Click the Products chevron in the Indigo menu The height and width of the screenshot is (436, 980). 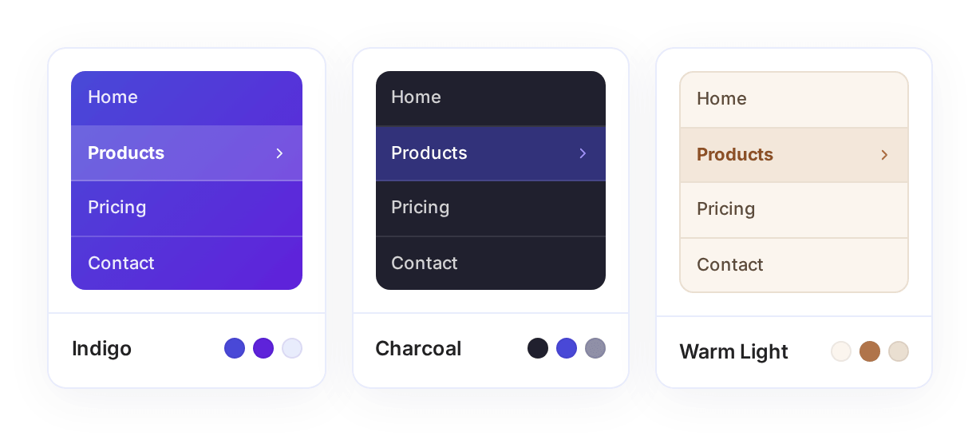click(x=279, y=153)
